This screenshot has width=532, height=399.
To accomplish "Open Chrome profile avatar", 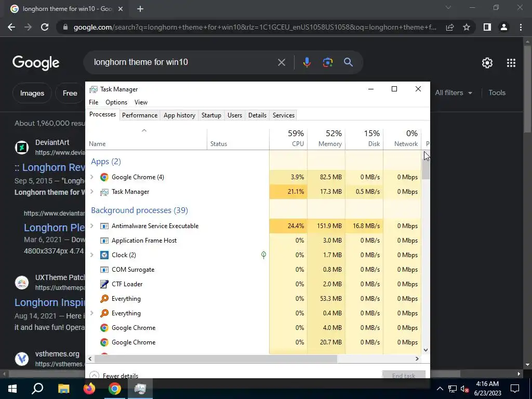I will 504,27.
